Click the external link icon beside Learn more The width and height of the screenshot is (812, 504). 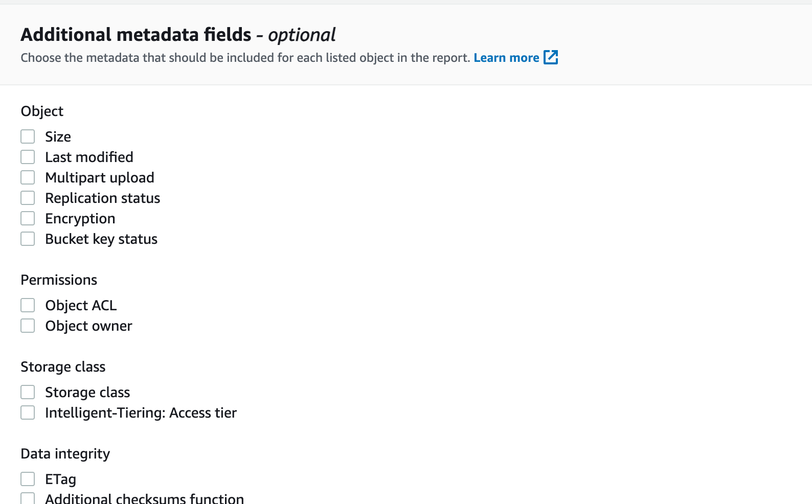[551, 57]
